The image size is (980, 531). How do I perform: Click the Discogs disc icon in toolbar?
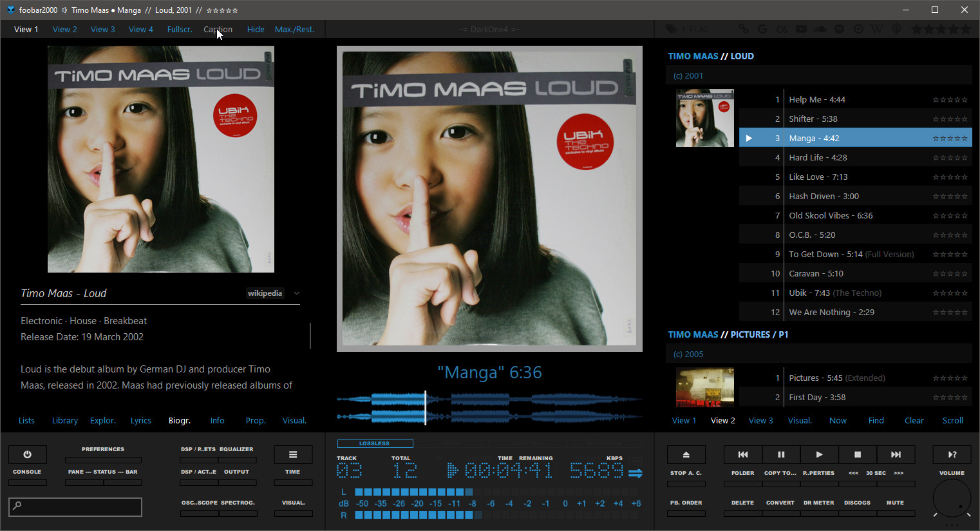tap(858, 29)
